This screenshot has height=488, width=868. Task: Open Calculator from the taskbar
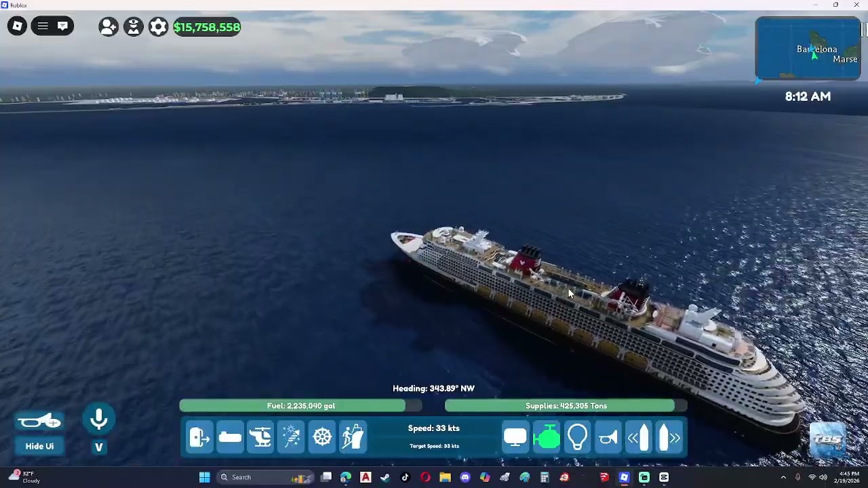[545, 477]
